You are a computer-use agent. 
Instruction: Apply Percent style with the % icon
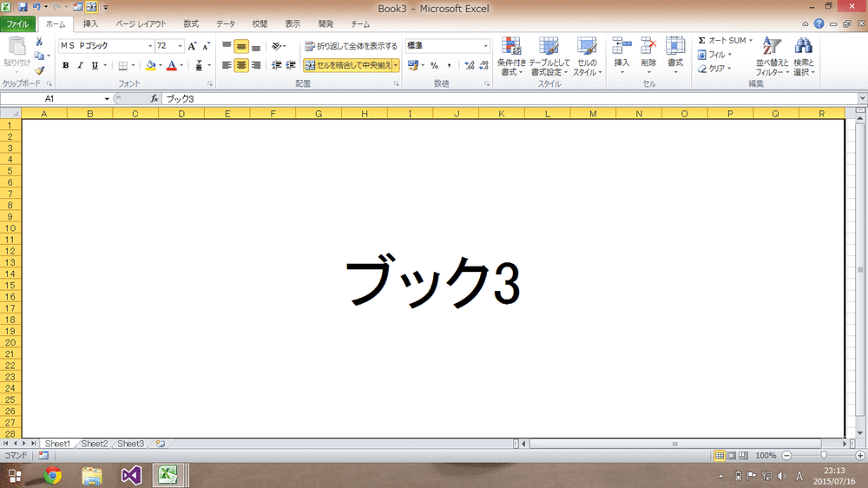click(434, 65)
